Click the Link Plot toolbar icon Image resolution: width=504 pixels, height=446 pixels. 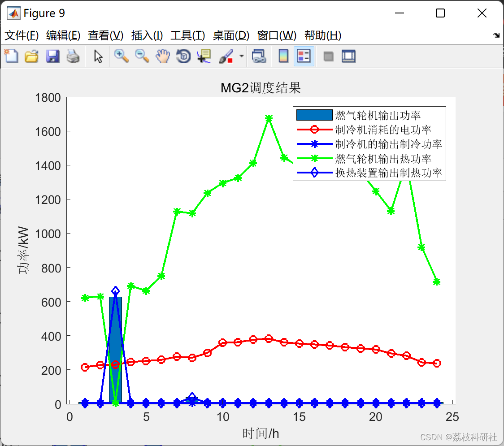259,56
